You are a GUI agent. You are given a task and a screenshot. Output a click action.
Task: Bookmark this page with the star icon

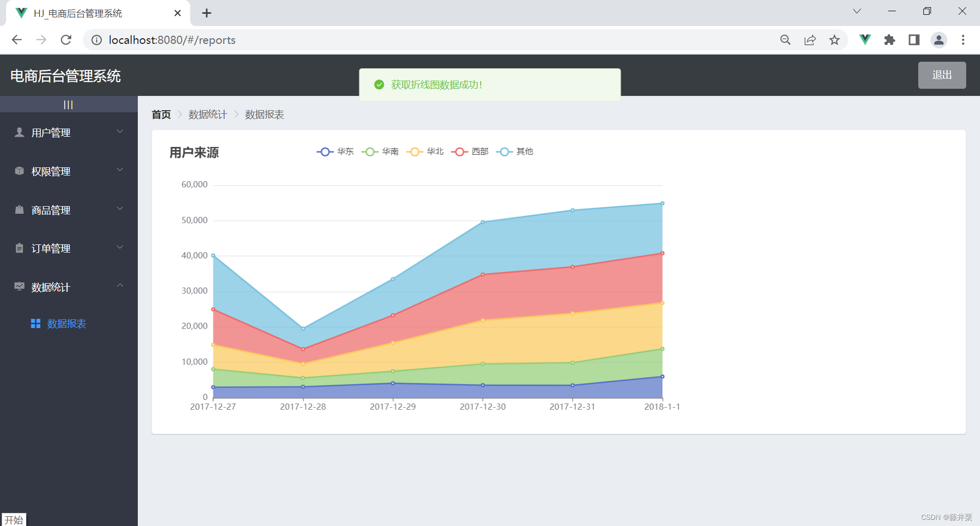pos(835,40)
